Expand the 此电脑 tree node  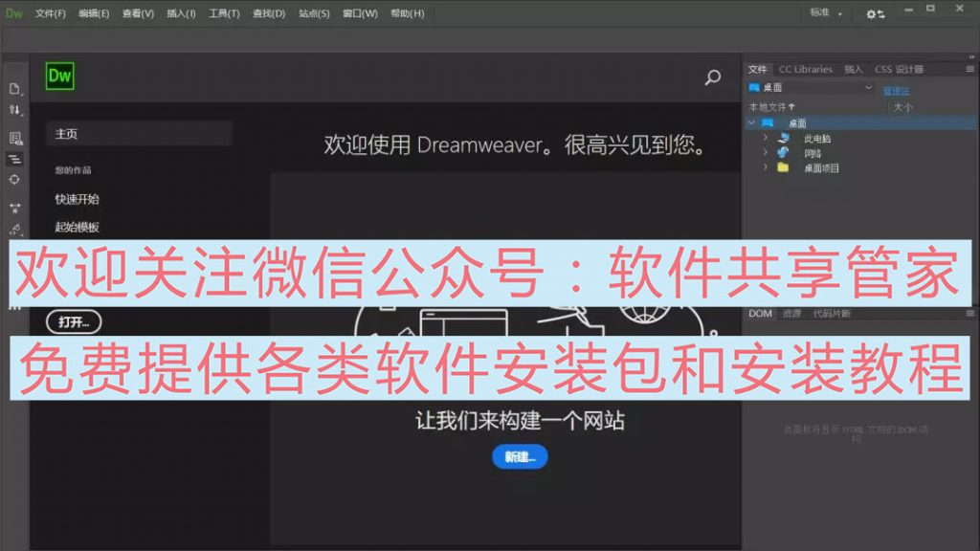point(765,137)
